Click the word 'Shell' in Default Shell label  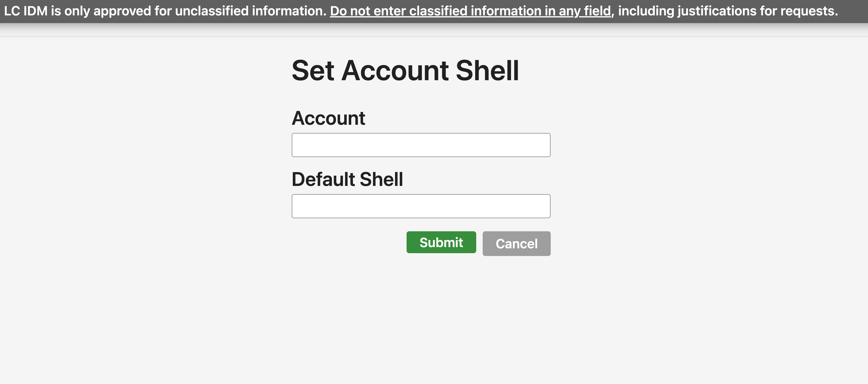click(381, 179)
